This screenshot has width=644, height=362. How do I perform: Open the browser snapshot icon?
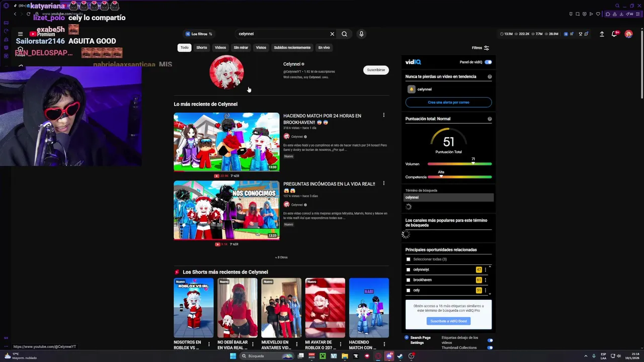pos(578,14)
